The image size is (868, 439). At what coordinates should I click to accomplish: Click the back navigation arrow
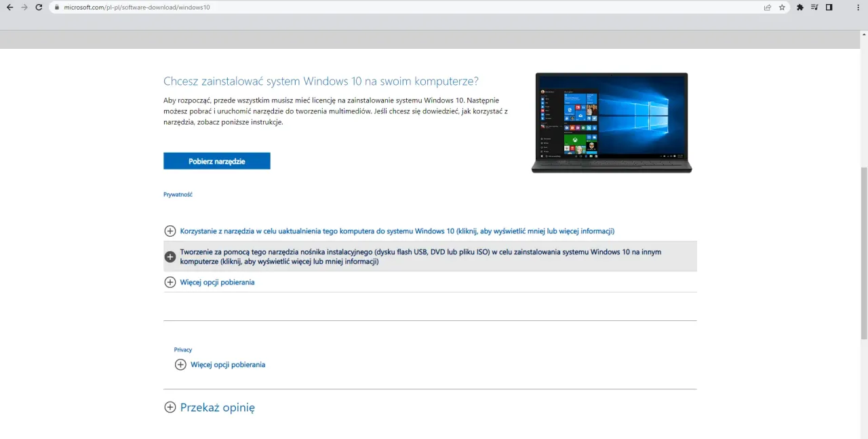pos(9,7)
